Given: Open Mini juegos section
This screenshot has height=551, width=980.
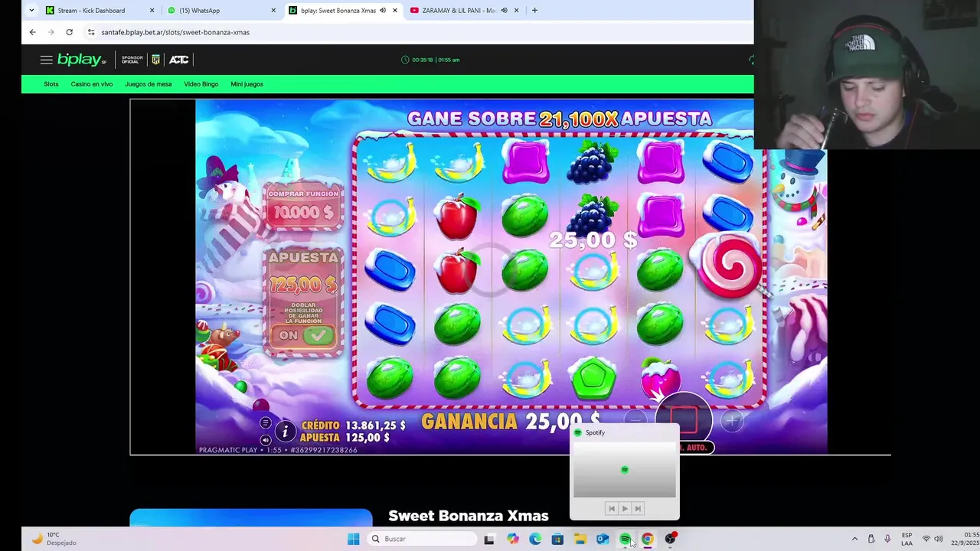Looking at the screenshot, I should (x=247, y=84).
